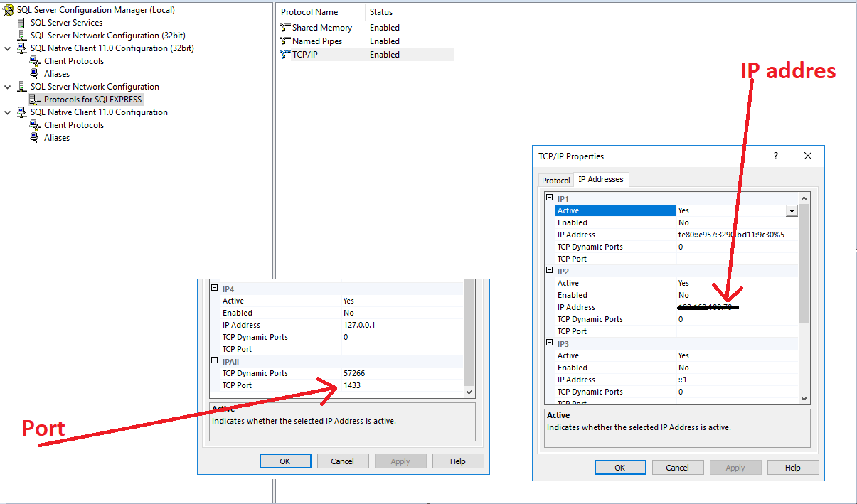Open the Active dropdown arrow for IP1

[792, 210]
